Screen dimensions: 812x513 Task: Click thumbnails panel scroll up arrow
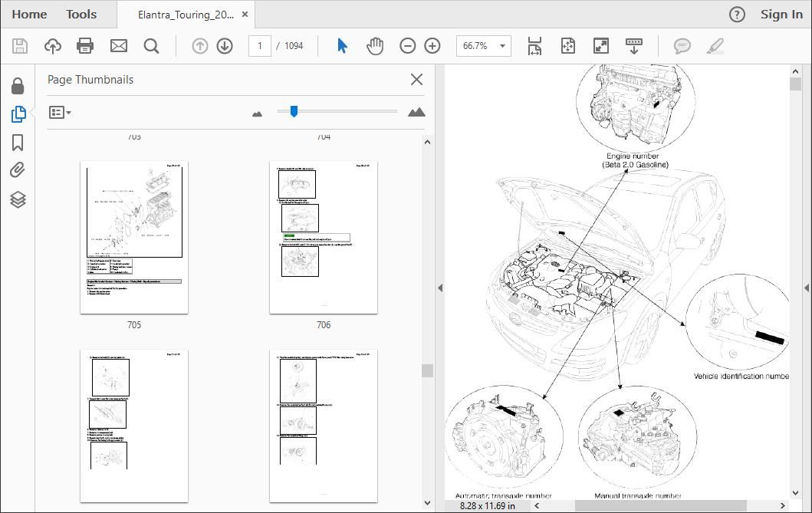pyautogui.click(x=427, y=142)
